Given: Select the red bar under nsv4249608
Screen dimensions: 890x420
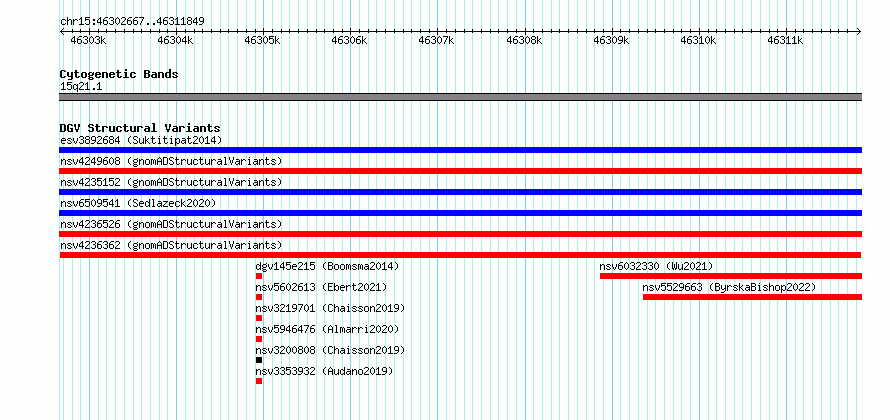Looking at the screenshot, I should click(x=461, y=171).
